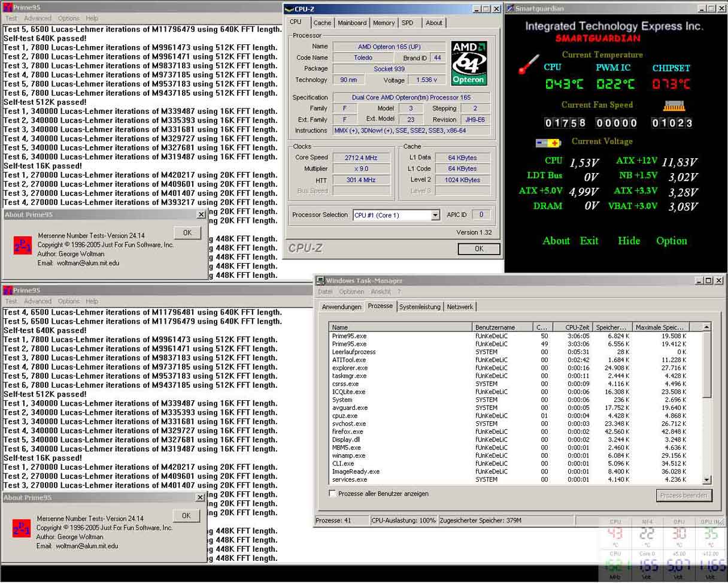Switch to the Mainboard tab in CPU-Z
728x583 pixels.
point(352,23)
